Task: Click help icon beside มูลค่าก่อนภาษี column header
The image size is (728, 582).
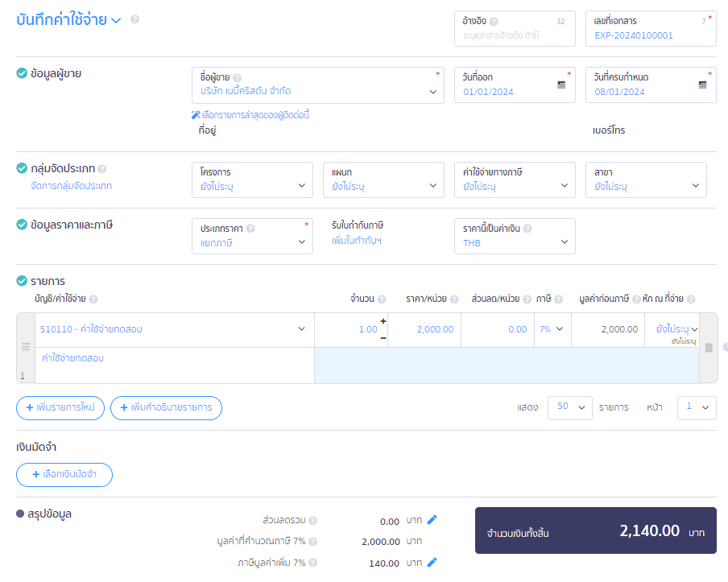Action: coord(636,299)
